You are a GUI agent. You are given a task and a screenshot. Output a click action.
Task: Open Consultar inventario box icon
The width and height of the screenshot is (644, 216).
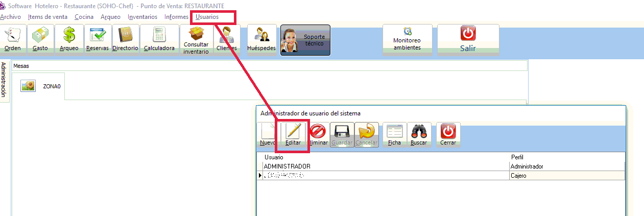196,40
